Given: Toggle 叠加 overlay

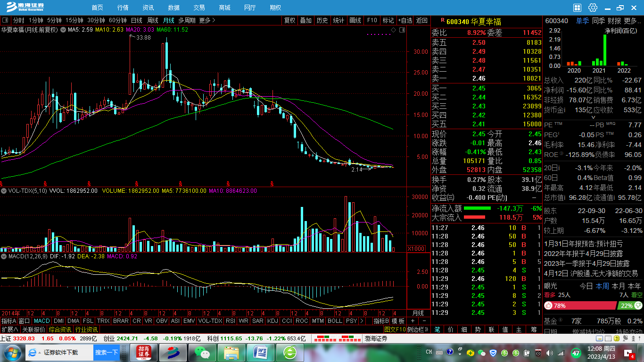Looking at the screenshot, I should point(306,20).
